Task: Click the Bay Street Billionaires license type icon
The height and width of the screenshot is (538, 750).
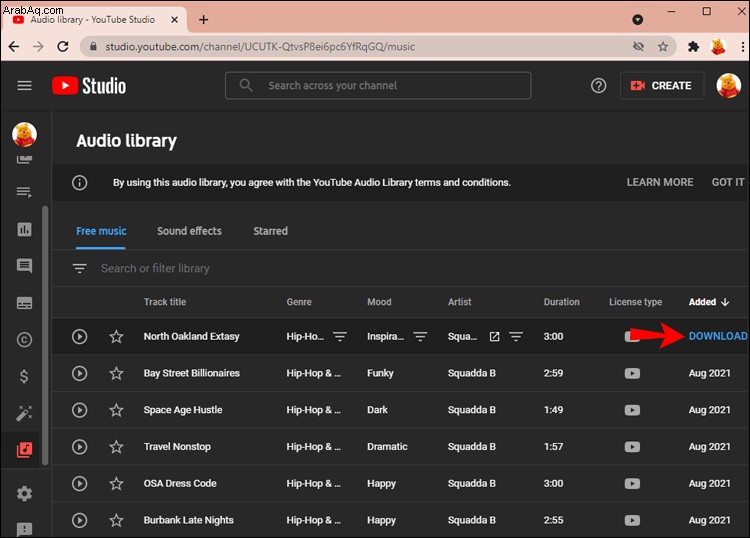Action: [632, 373]
